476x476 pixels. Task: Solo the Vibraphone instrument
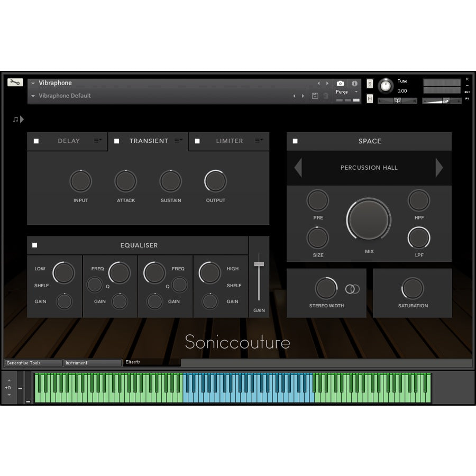[x=370, y=84]
